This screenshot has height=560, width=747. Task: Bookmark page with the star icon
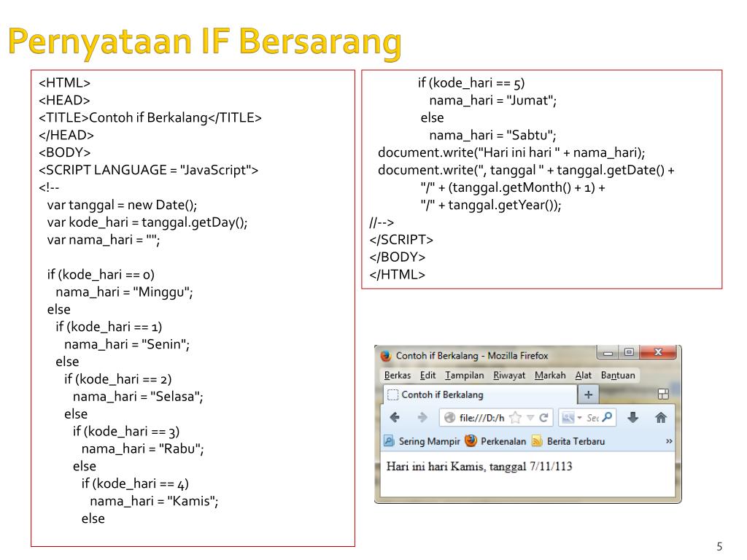tap(515, 418)
